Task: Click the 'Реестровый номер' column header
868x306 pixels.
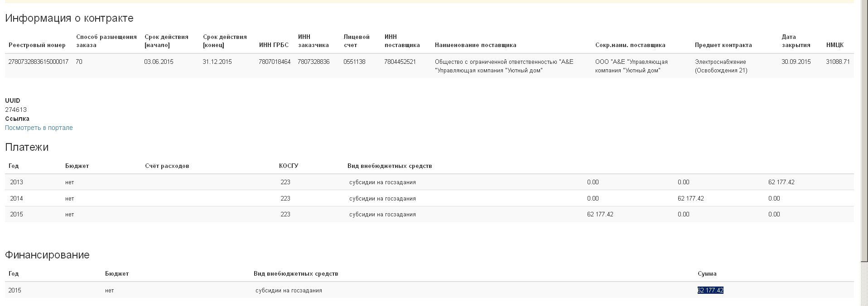Action: click(37, 45)
